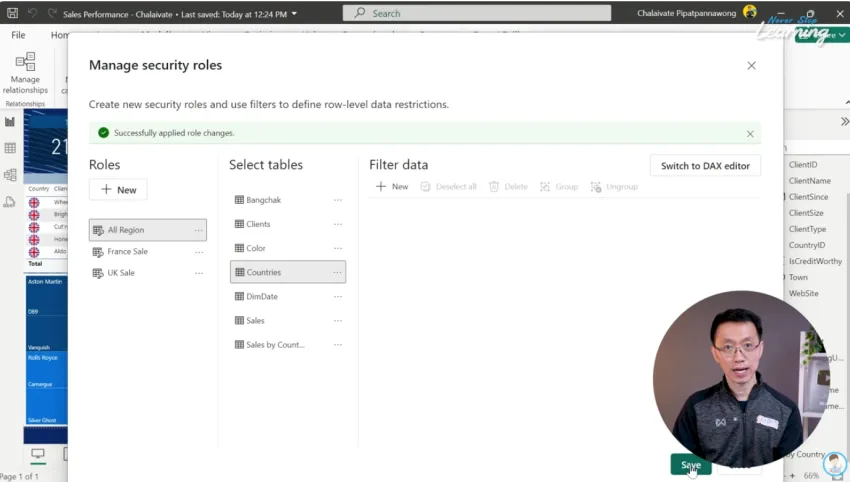Open more options for UK Sale role
Image resolution: width=850 pixels, height=482 pixels.
198,273
